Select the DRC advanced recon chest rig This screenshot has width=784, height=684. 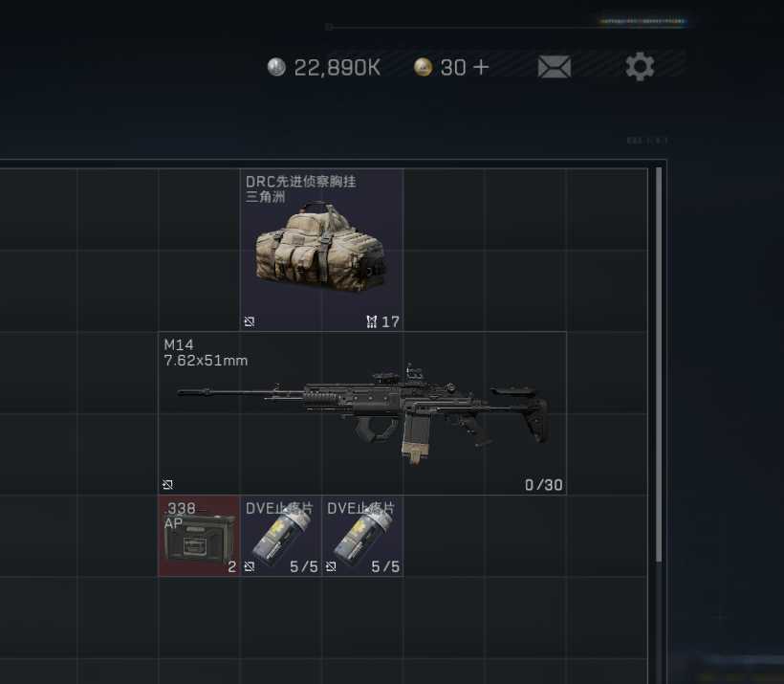(322, 251)
